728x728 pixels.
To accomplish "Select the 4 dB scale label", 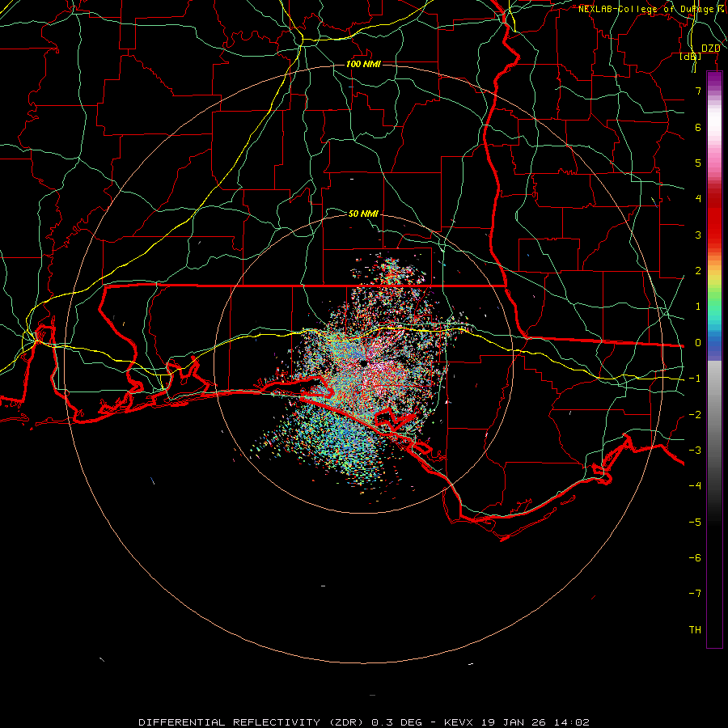I will (x=698, y=199).
